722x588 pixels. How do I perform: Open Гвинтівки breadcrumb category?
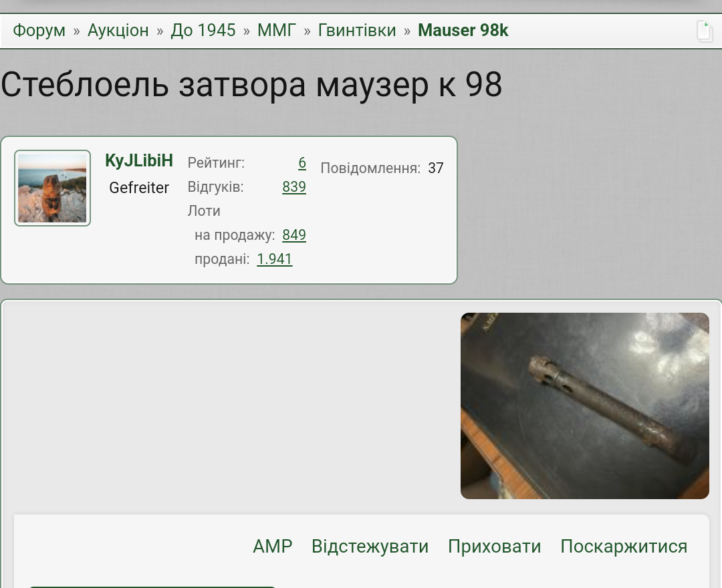[357, 30]
